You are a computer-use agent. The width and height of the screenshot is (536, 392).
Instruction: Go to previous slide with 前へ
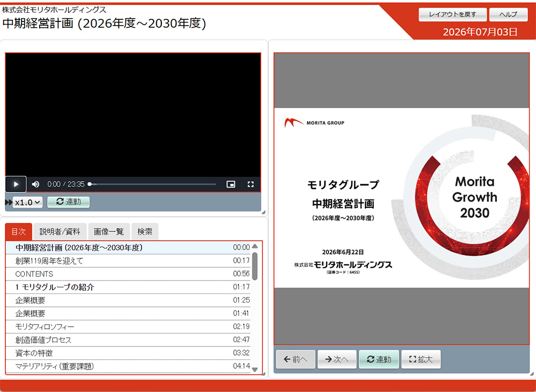coord(295,359)
